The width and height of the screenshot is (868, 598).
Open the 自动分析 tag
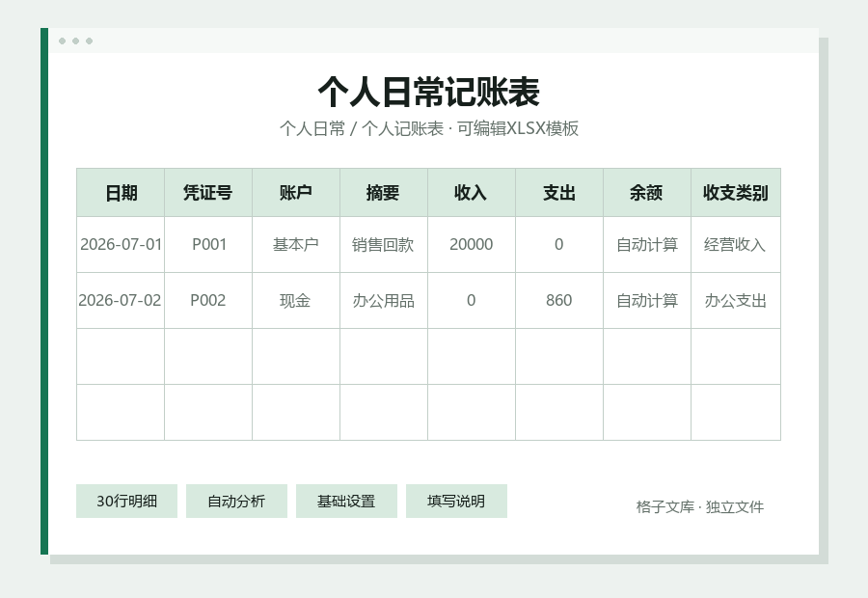click(x=236, y=502)
